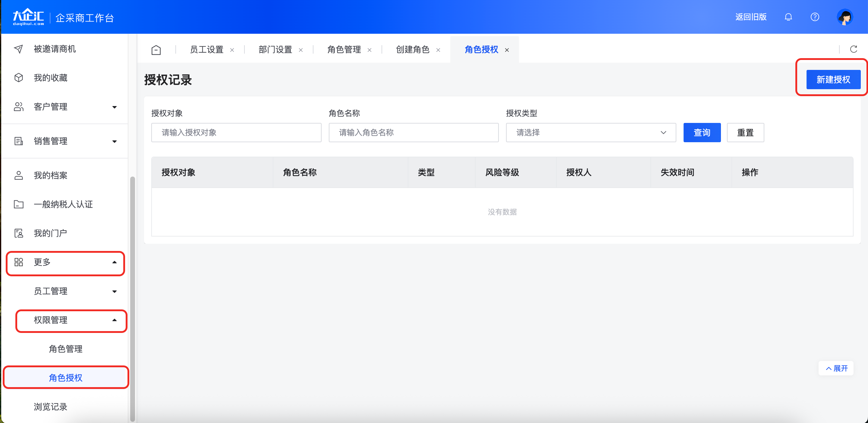Go to home tab icon
Screen dimensions: 868x423
[x=156, y=50]
